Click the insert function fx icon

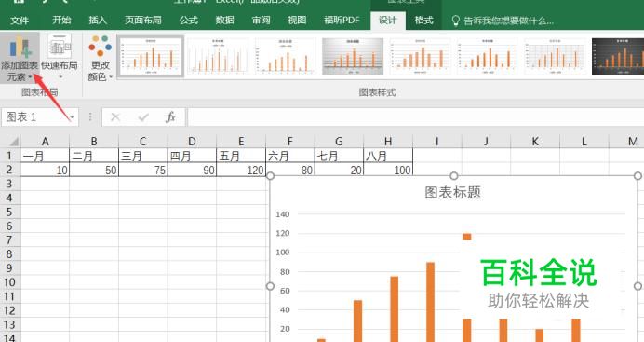(170, 117)
